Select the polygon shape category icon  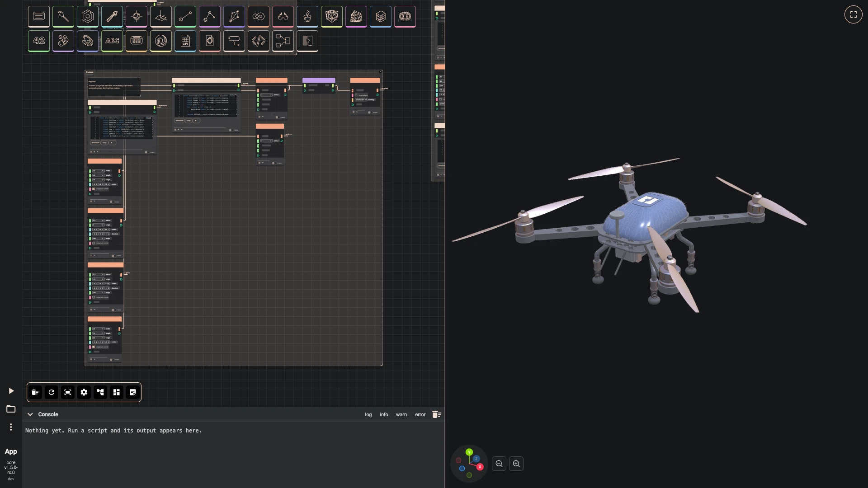pyautogui.click(x=234, y=17)
